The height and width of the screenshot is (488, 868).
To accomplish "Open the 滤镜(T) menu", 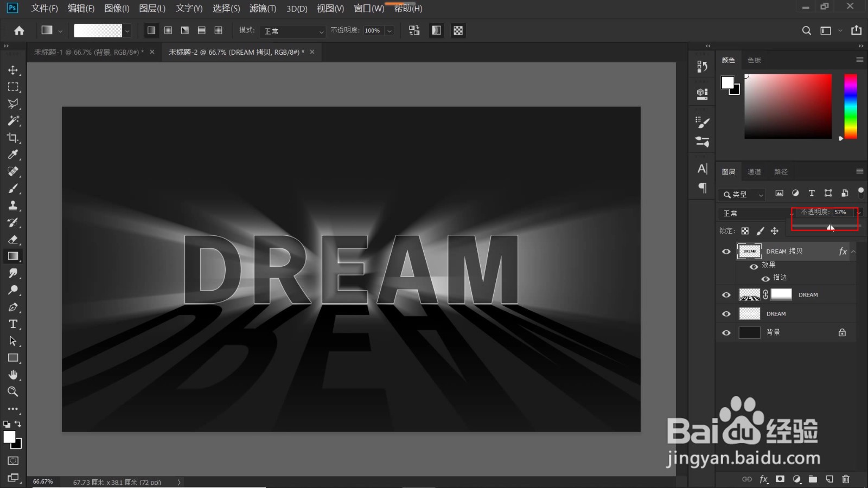I will pyautogui.click(x=263, y=9).
